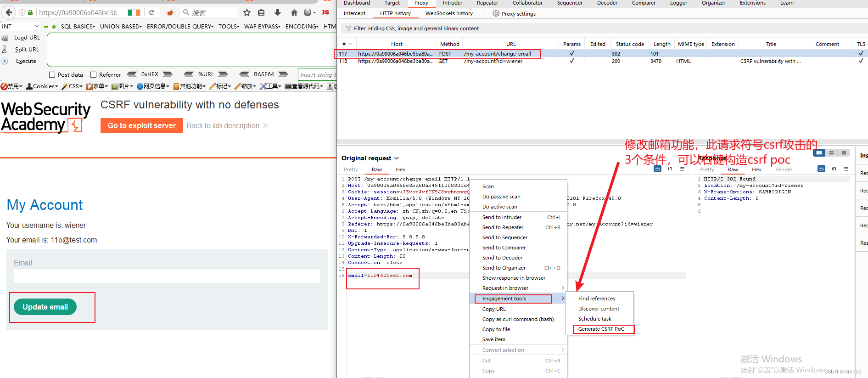Toggle the \n icon in request pane
The image size is (868, 378).
(670, 169)
